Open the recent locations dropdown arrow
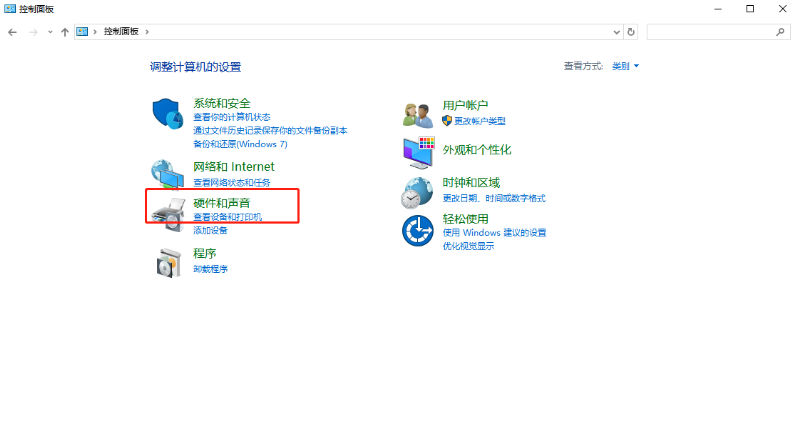Viewport: 797px width, 434px height. [x=50, y=32]
